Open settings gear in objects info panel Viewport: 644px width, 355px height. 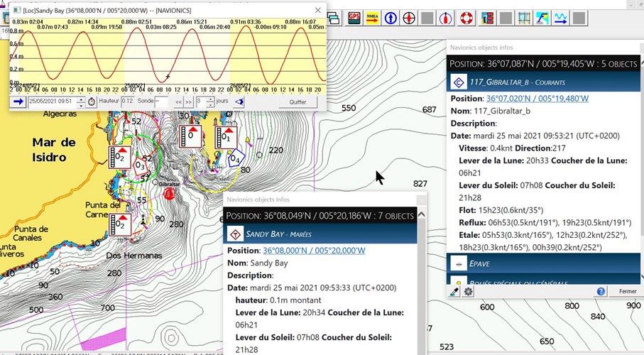[468, 291]
